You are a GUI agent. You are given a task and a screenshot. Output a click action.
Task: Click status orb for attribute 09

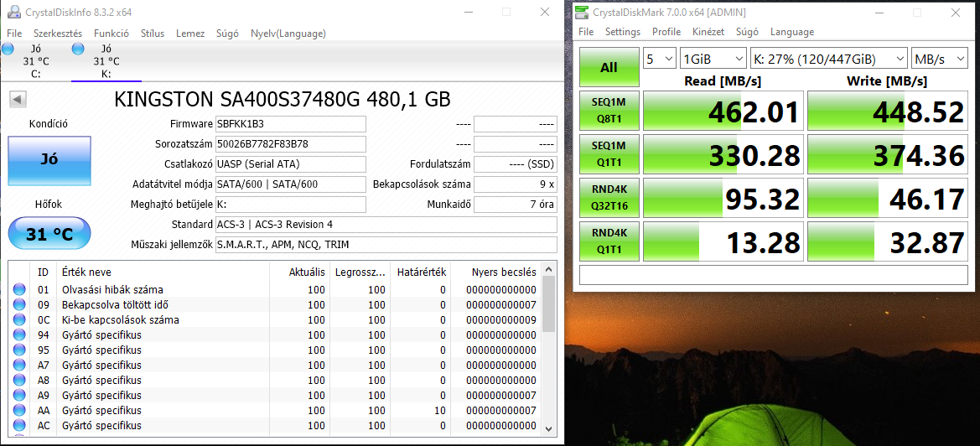[19, 305]
